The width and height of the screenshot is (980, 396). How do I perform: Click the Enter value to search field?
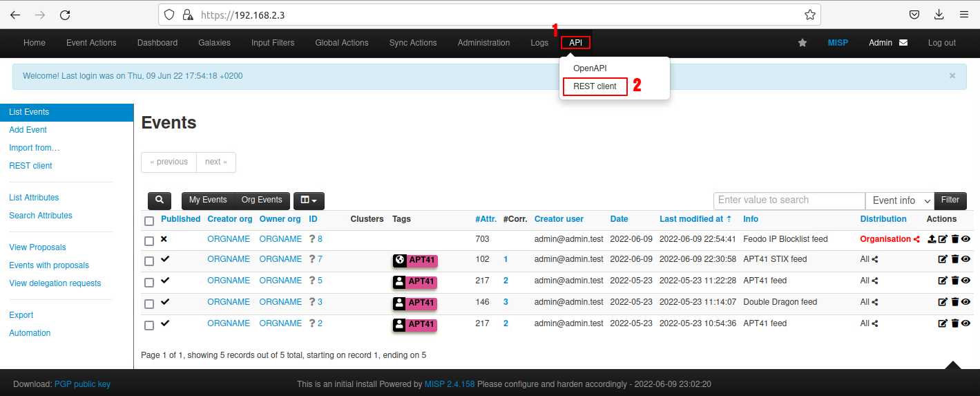point(789,200)
